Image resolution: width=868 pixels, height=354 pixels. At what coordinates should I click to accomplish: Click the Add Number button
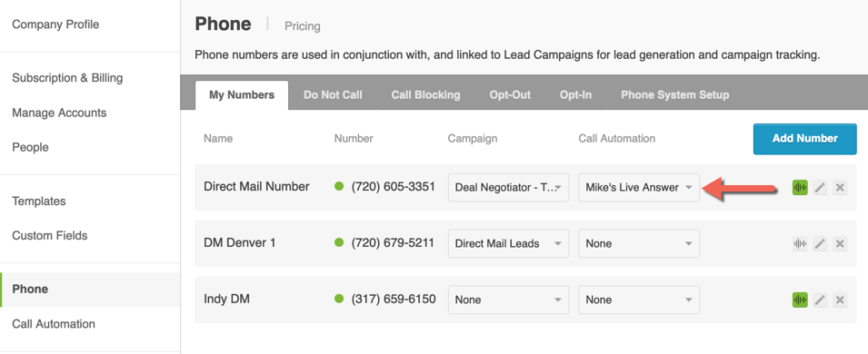[805, 139]
